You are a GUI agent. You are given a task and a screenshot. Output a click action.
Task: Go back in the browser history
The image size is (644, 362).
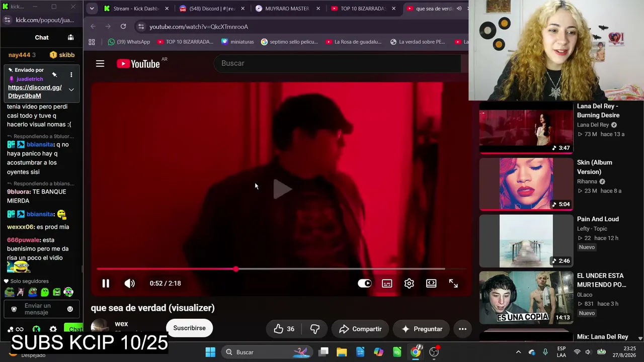pos(93,27)
